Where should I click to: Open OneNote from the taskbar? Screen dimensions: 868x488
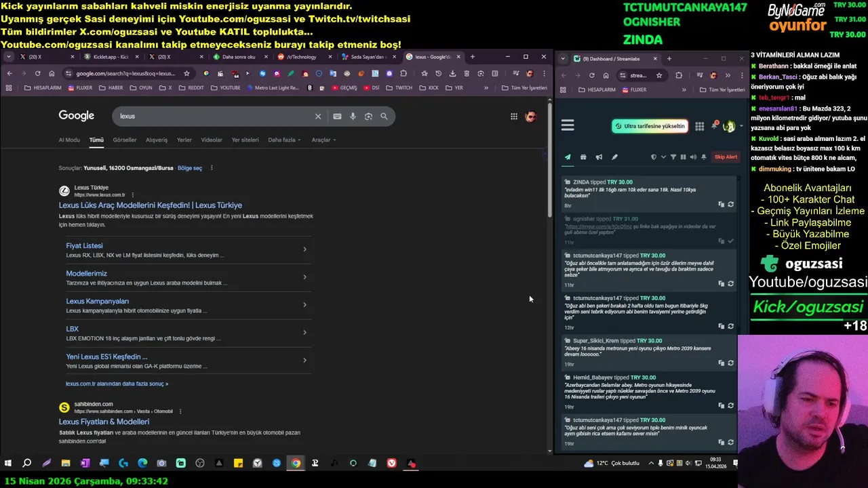pos(85,464)
